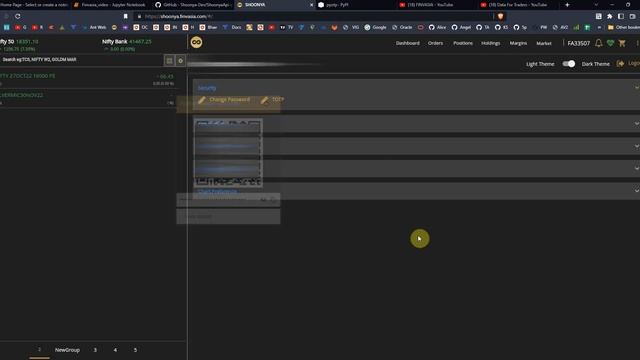640x360 pixels.
Task: Open the notifications bell icon
Action: click(x=598, y=43)
